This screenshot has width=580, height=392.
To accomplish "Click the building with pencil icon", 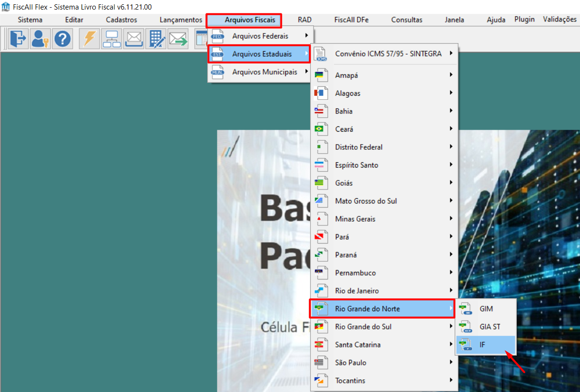I will [x=156, y=39].
